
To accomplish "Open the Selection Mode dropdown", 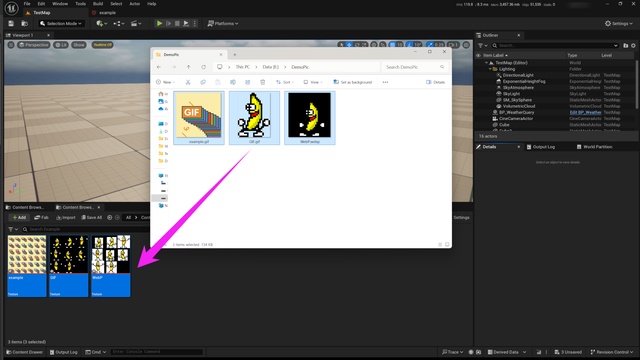I will coord(61,24).
